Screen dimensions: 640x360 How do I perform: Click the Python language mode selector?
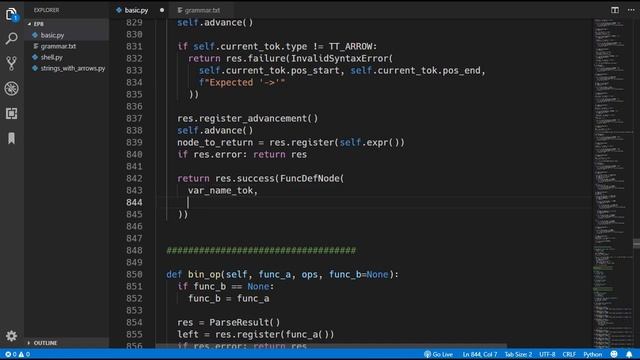click(593, 354)
